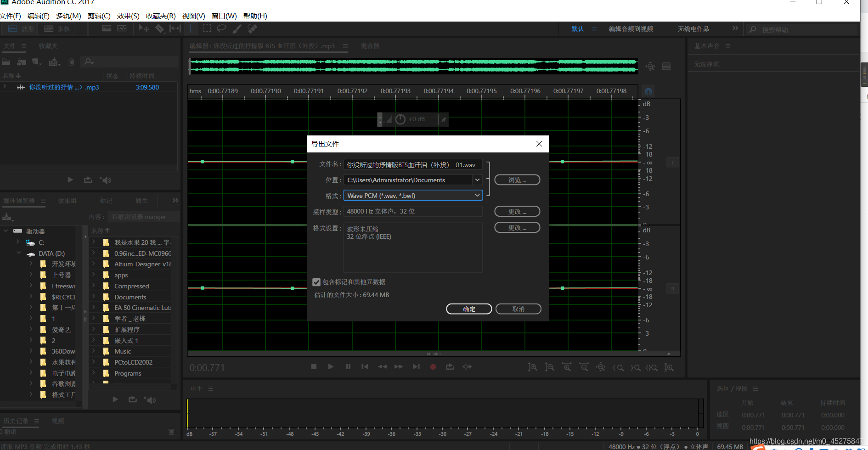Open the File (文件) menu
Screen dimensions: 868x450
[x=11, y=16]
